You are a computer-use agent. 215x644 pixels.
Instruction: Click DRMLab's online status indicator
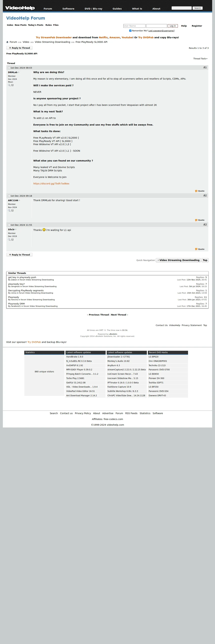click(19, 72)
